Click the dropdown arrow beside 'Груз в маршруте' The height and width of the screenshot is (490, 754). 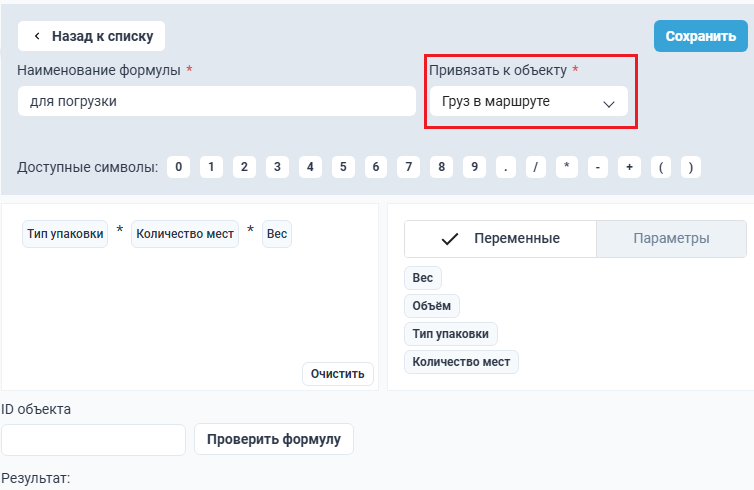[x=609, y=104]
